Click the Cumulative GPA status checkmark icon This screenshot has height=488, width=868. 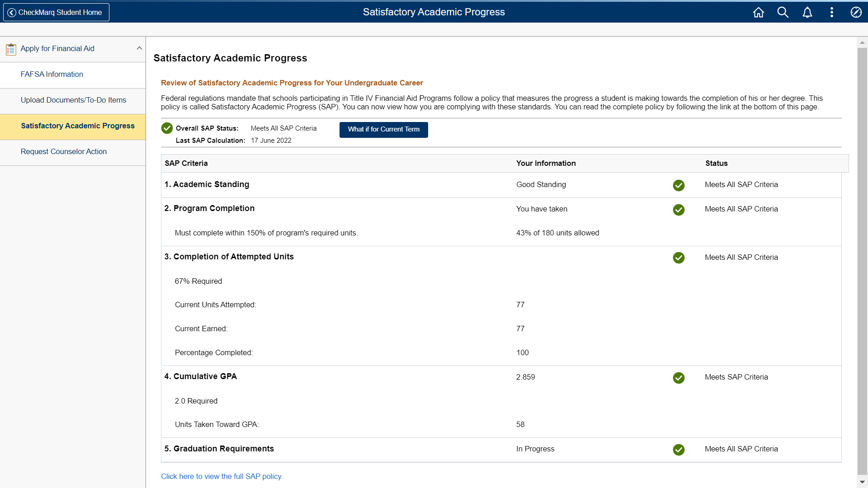click(678, 378)
